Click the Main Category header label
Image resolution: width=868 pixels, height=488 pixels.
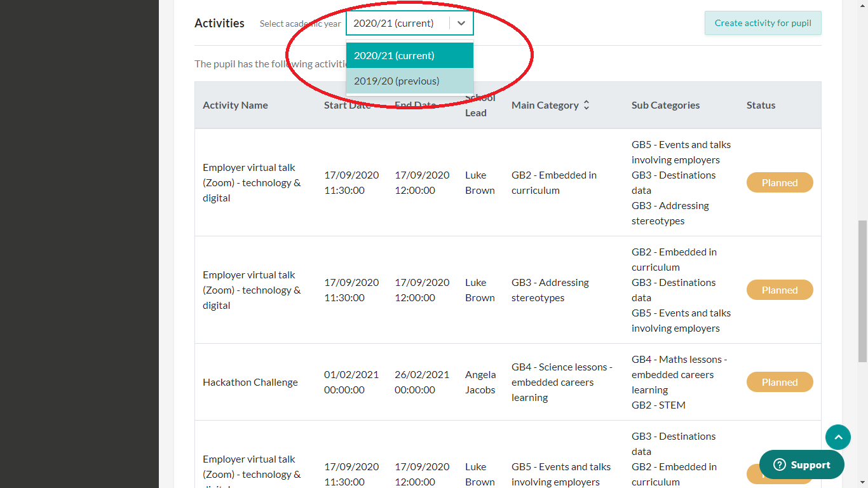(x=545, y=105)
